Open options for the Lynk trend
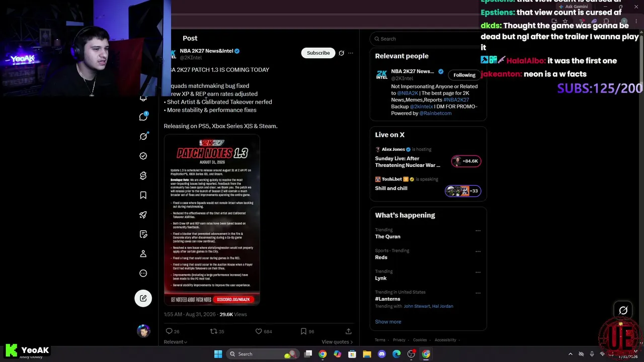644x362 pixels. 478,272
